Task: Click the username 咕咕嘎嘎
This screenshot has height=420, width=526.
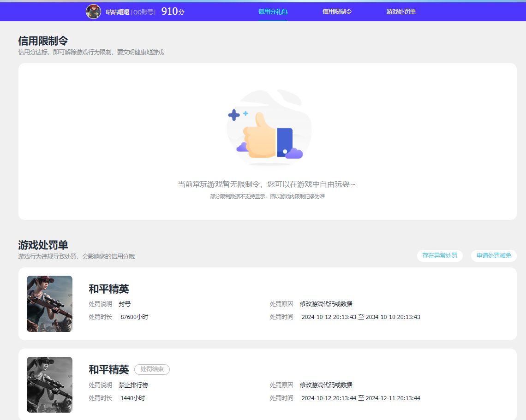Action: [x=118, y=12]
